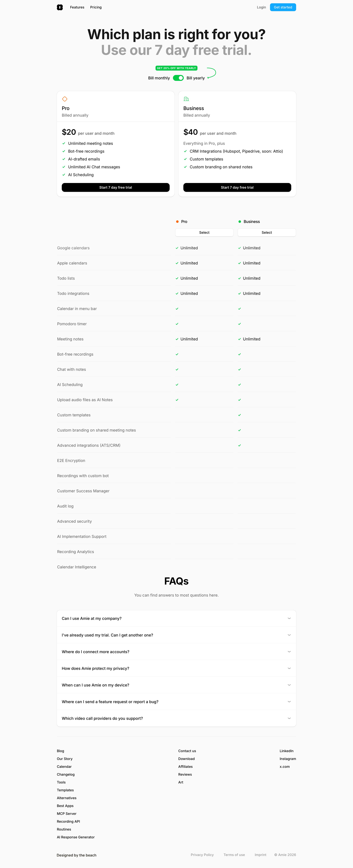Click checkmark next to Unlimited meeting notes
This screenshot has width=353, height=868.
click(64, 144)
